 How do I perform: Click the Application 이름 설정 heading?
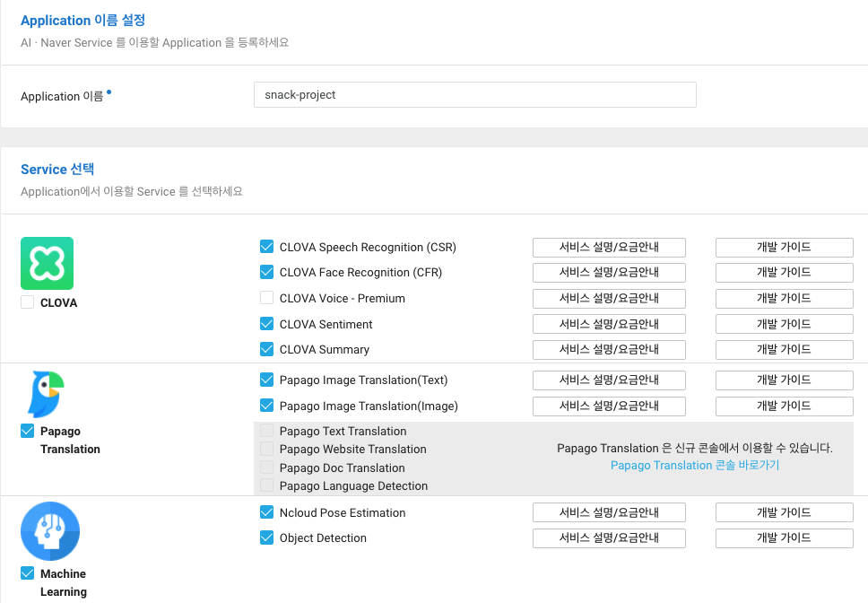pos(83,21)
